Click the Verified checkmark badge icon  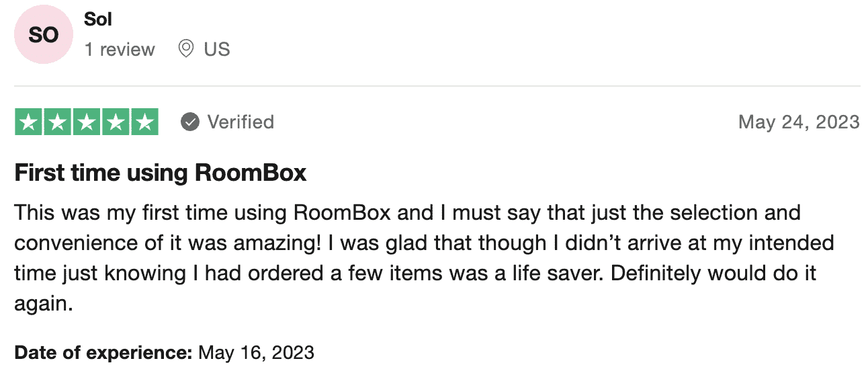coord(190,122)
